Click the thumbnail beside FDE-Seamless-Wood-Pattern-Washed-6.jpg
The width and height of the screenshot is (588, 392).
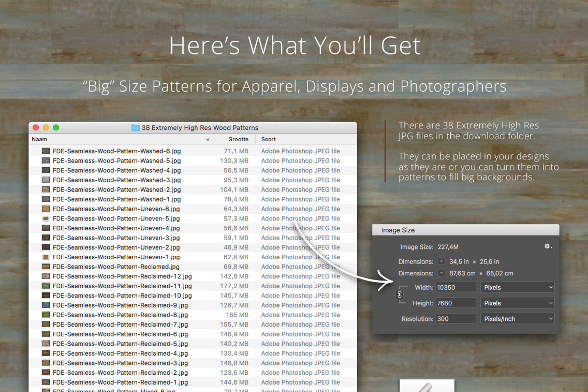[46, 151]
